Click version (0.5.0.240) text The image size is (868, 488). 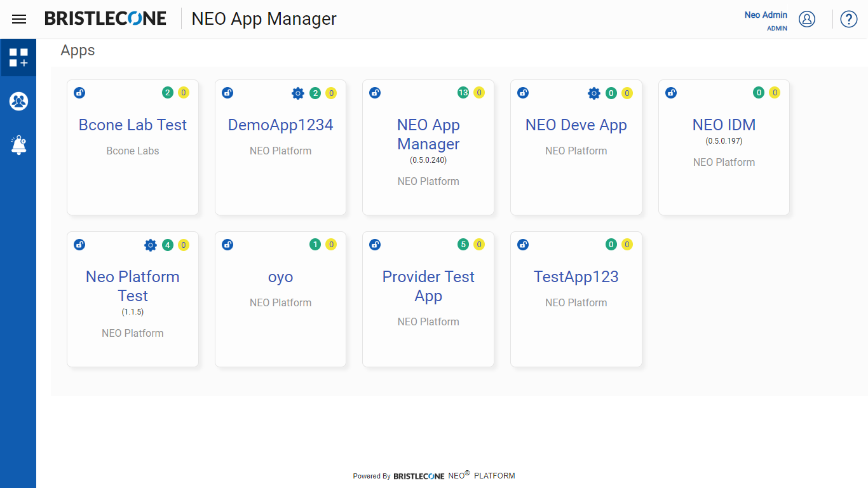coord(428,160)
